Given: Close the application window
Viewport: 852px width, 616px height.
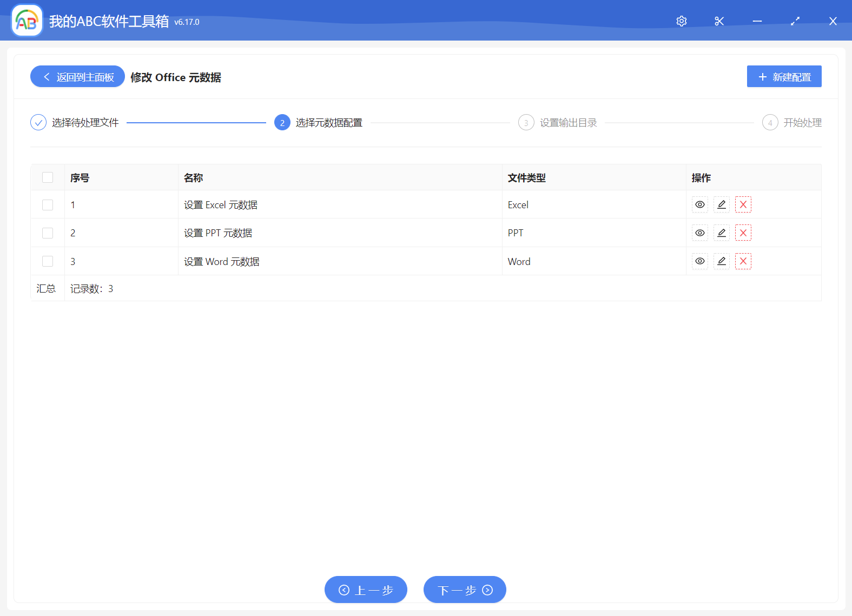Looking at the screenshot, I should (x=833, y=21).
